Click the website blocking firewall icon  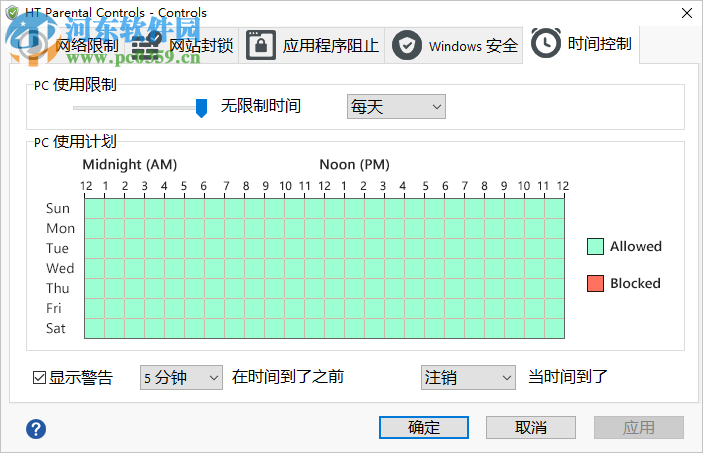point(147,45)
